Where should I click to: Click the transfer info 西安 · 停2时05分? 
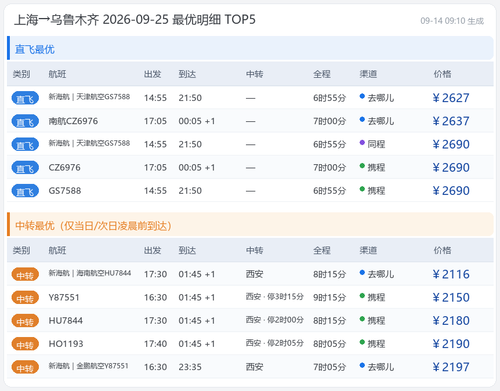click(x=275, y=343)
